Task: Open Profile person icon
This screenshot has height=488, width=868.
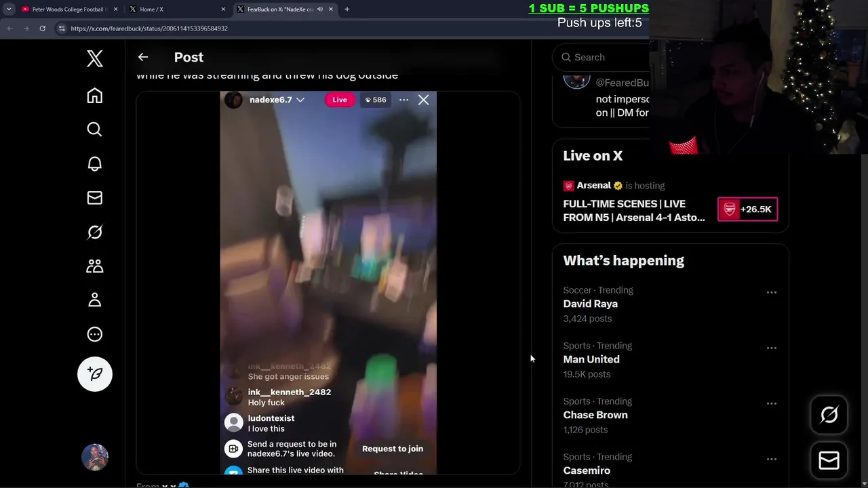Action: click(x=95, y=300)
